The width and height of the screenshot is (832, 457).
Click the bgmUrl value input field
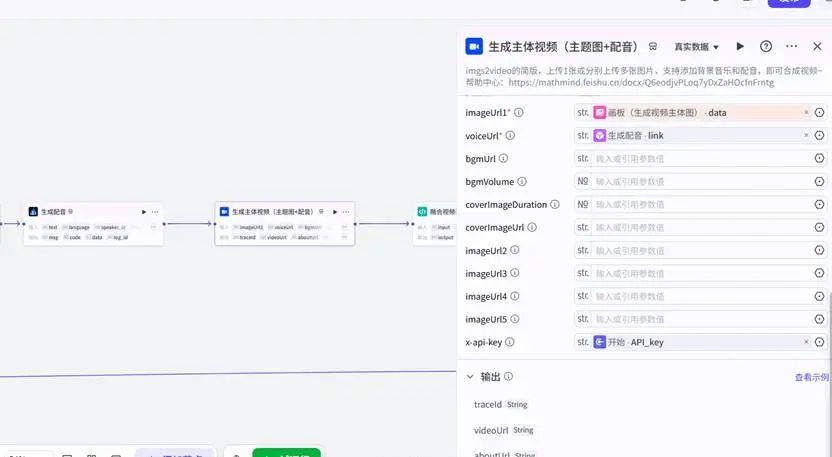(x=701, y=158)
